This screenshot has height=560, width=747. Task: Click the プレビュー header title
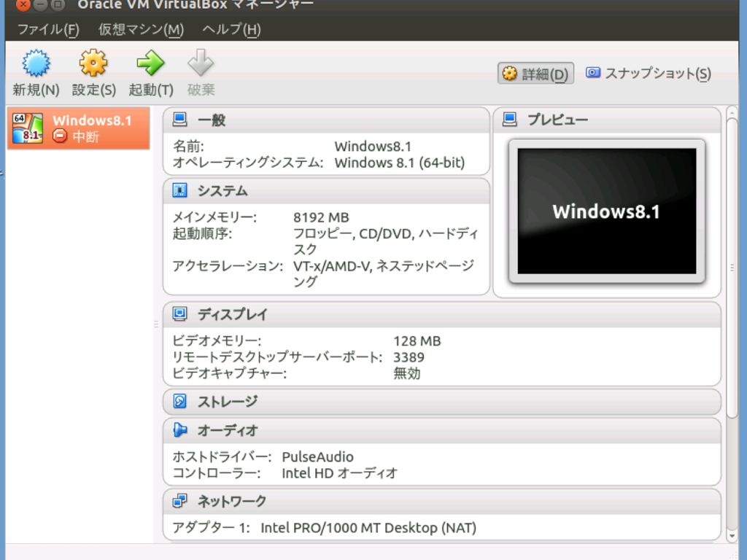(557, 120)
